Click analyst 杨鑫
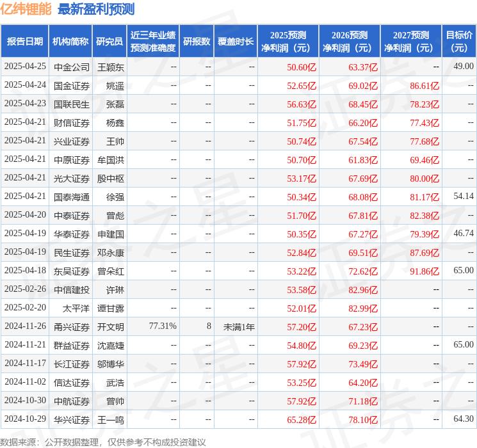477x448 pixels. pos(115,123)
